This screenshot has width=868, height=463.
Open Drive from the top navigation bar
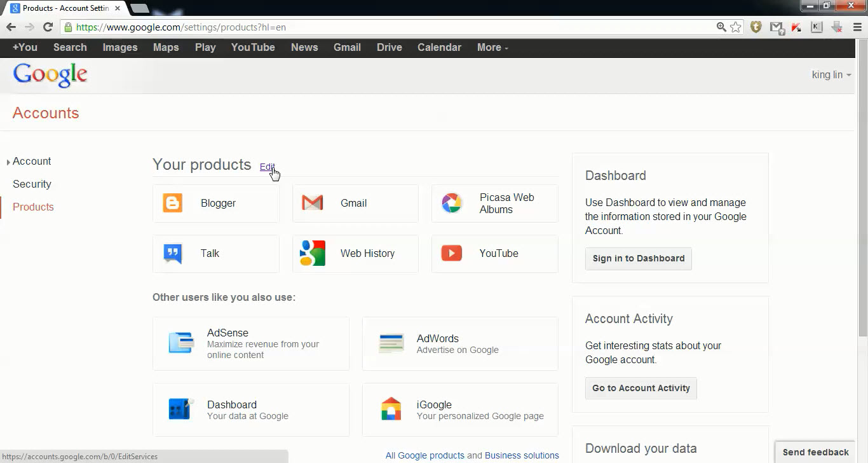[x=389, y=47]
